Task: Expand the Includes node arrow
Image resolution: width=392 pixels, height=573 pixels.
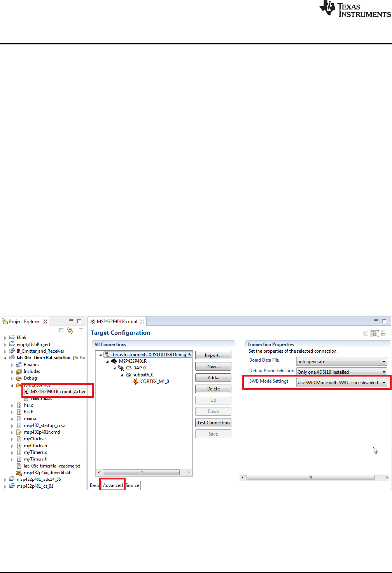Action: [12, 372]
